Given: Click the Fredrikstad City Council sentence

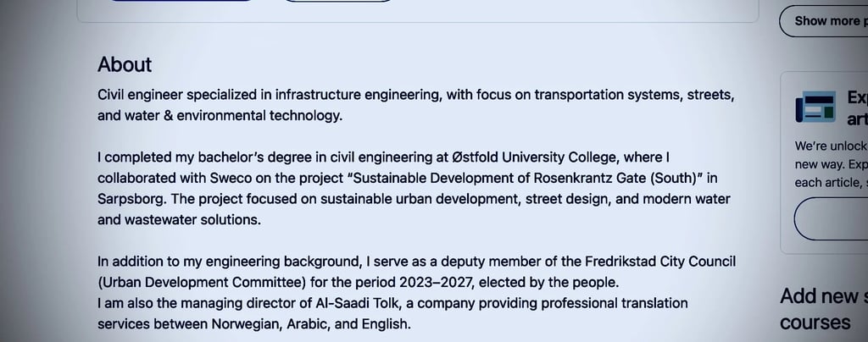Looking at the screenshot, I should tap(416, 262).
